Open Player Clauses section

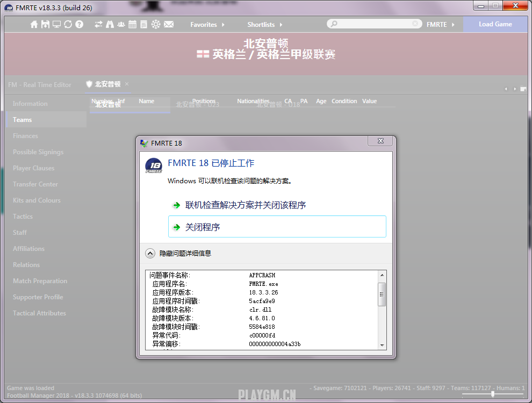[x=46, y=168]
